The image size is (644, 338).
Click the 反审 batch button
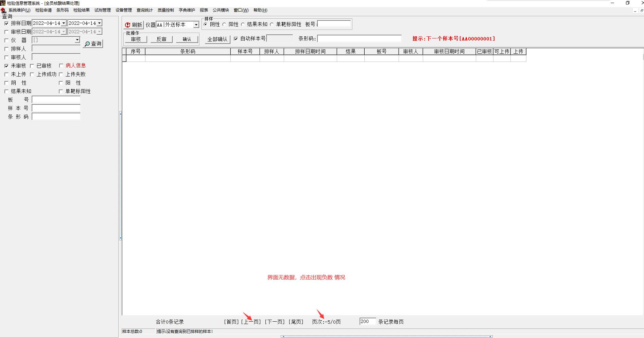click(161, 39)
